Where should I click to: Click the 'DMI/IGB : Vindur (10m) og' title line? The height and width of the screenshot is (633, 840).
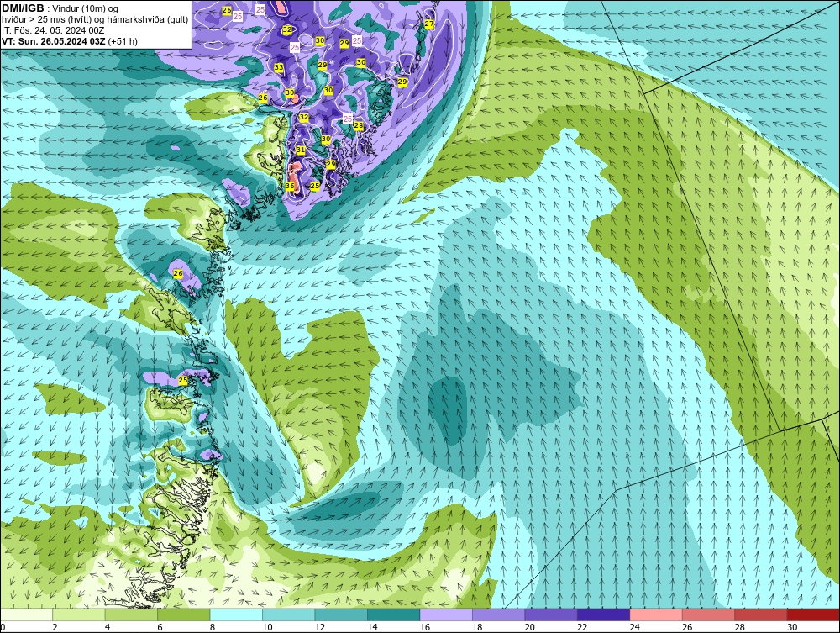pos(60,9)
